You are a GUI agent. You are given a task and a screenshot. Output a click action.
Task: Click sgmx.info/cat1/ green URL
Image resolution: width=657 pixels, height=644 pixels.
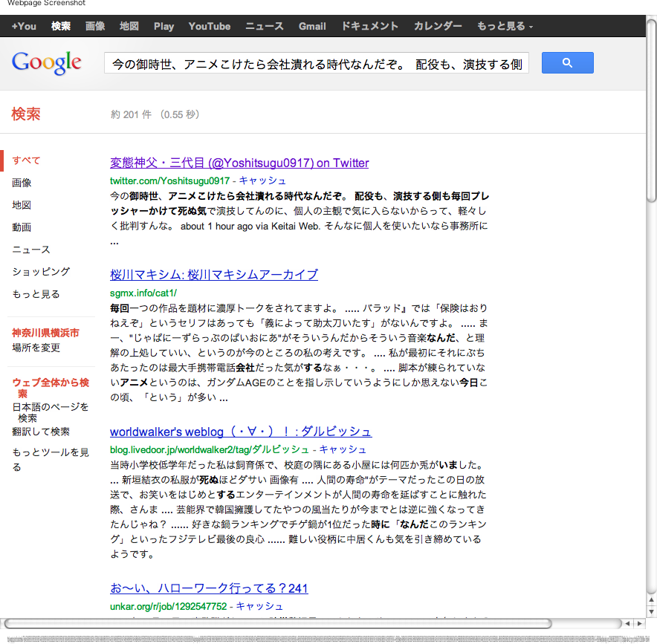coord(143,293)
